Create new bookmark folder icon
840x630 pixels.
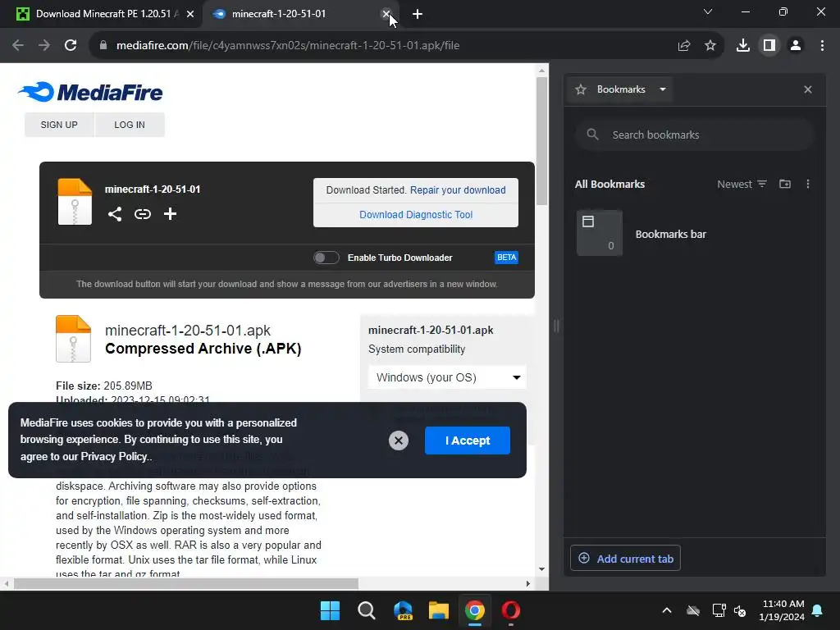[x=785, y=185]
